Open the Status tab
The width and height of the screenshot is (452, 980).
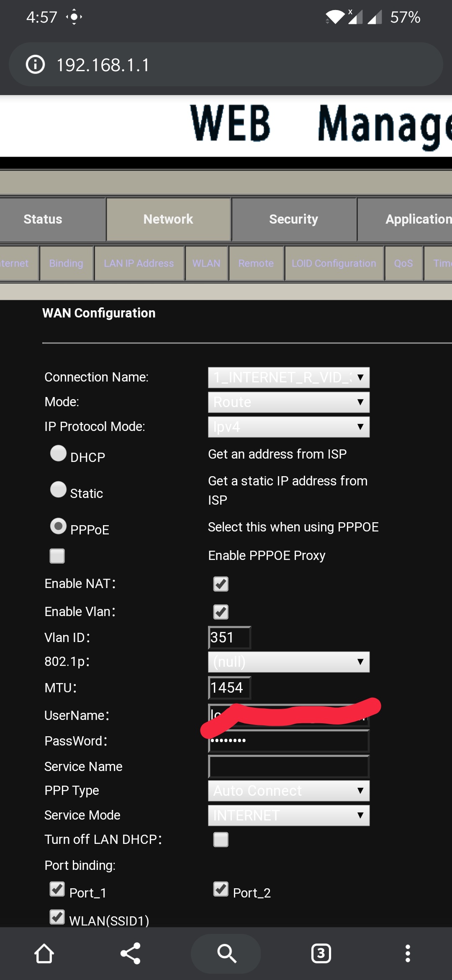point(43,219)
